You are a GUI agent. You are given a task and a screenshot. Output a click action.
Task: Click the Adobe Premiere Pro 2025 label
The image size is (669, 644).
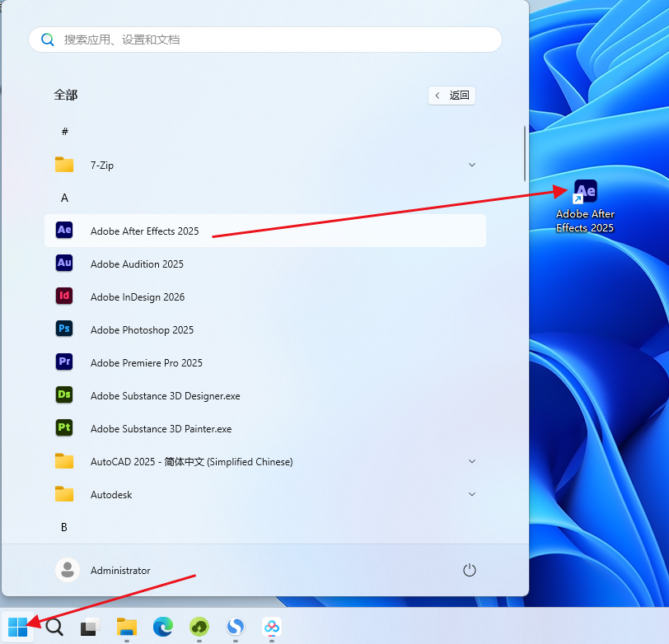point(147,362)
